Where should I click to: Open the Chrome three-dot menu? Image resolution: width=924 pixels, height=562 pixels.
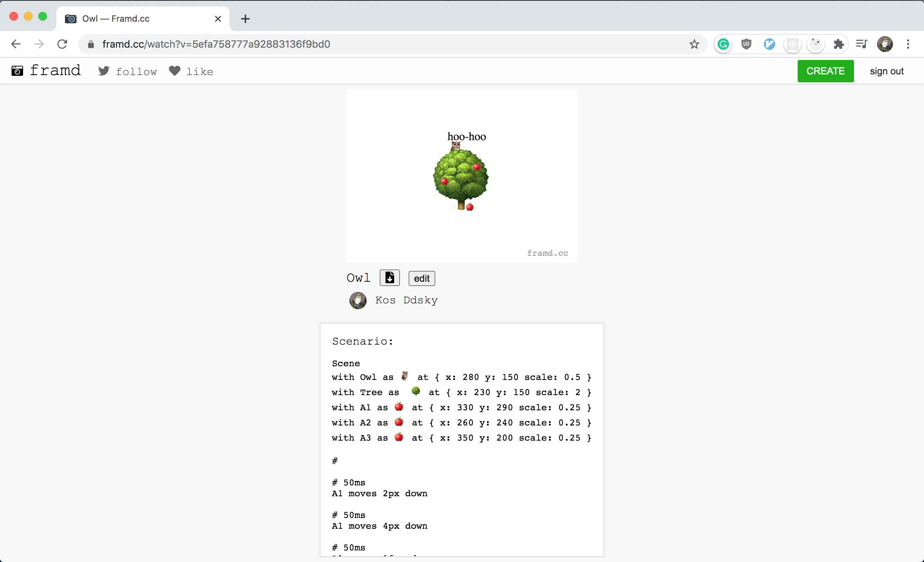point(908,44)
